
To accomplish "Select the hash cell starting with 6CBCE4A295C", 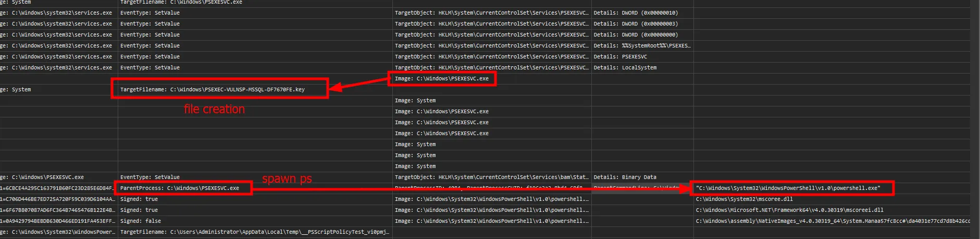I will [56, 188].
